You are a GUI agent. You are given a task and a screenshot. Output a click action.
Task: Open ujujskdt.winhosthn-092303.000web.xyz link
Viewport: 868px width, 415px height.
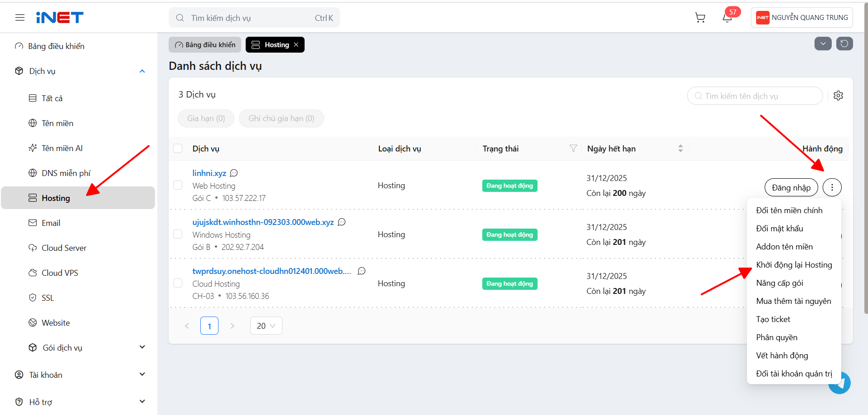263,222
